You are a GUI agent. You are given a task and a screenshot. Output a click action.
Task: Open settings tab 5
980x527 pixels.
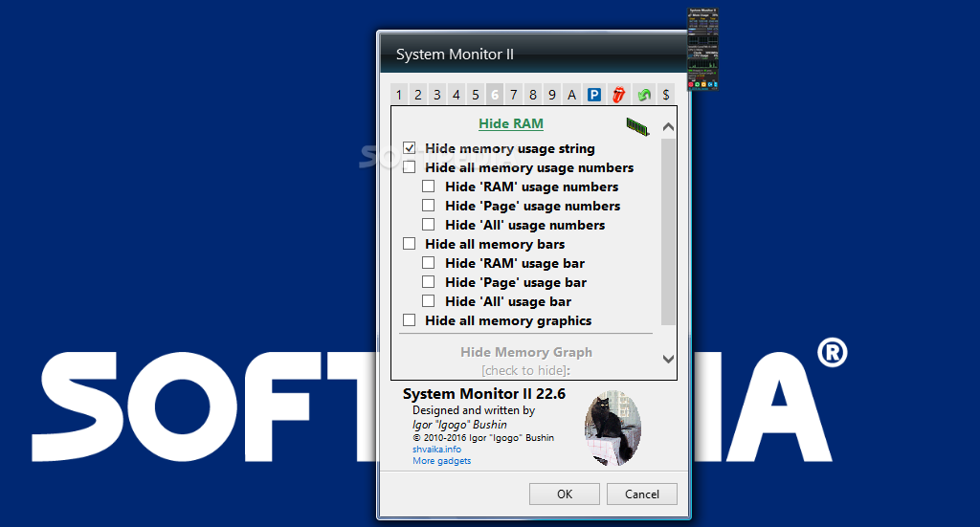(x=476, y=95)
